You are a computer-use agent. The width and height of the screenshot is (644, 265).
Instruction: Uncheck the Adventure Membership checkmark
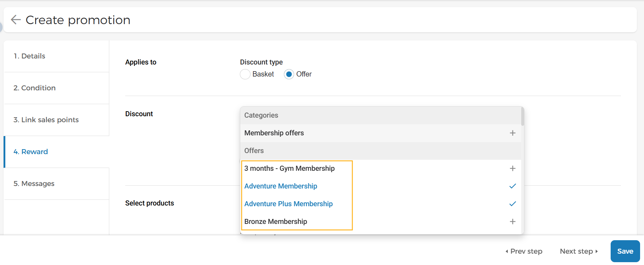(512, 186)
